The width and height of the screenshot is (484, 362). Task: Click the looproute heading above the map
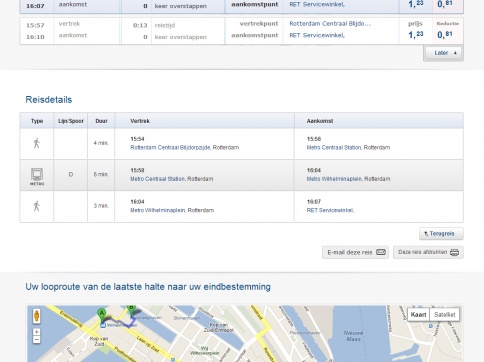point(148,287)
